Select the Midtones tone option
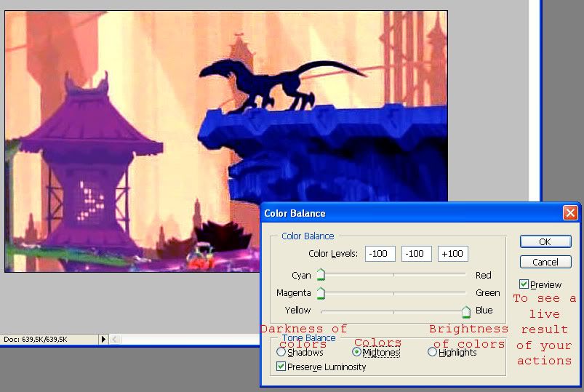This screenshot has width=584, height=392. [x=356, y=352]
